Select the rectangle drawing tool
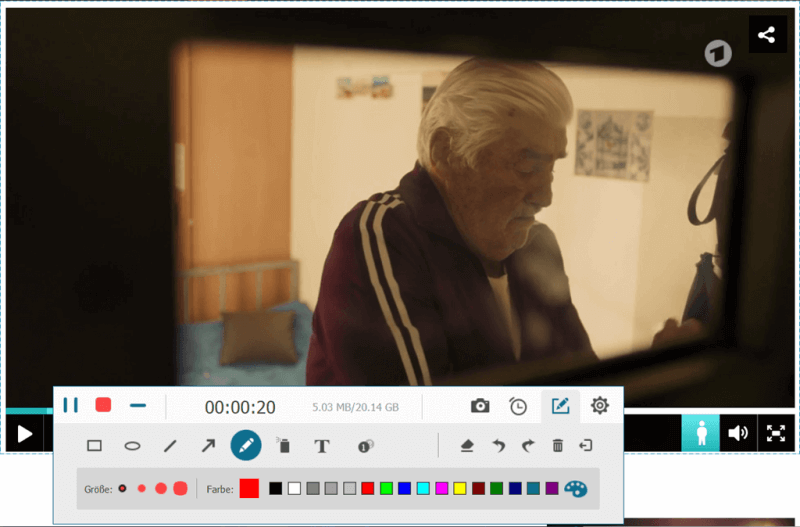Image resolution: width=800 pixels, height=527 pixels. 95,446
